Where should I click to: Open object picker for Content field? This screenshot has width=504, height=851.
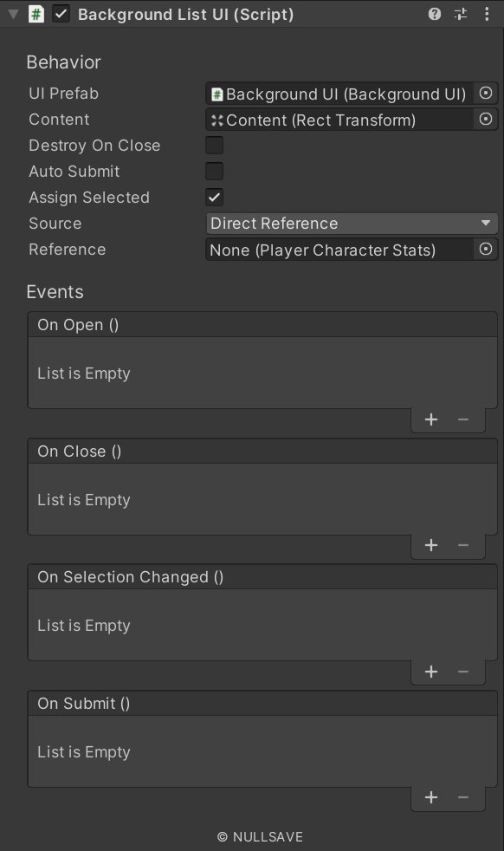pos(486,120)
